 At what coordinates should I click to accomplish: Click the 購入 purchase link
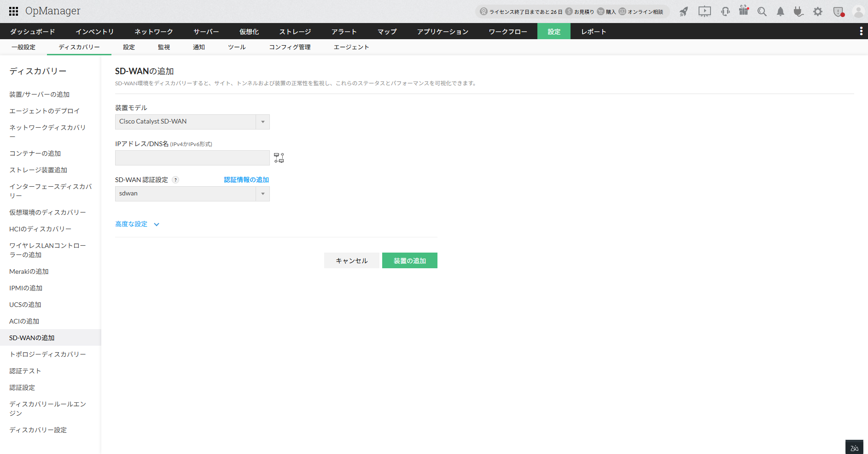point(606,12)
